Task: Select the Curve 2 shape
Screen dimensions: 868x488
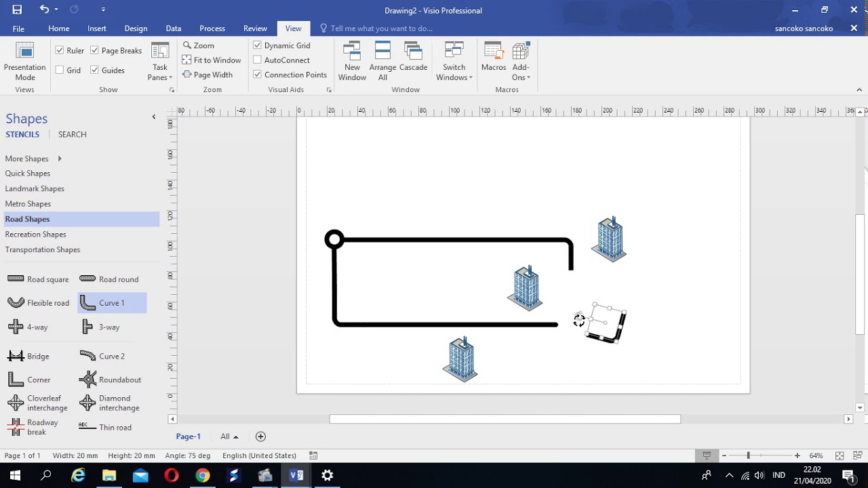Action: pyautogui.click(x=102, y=356)
